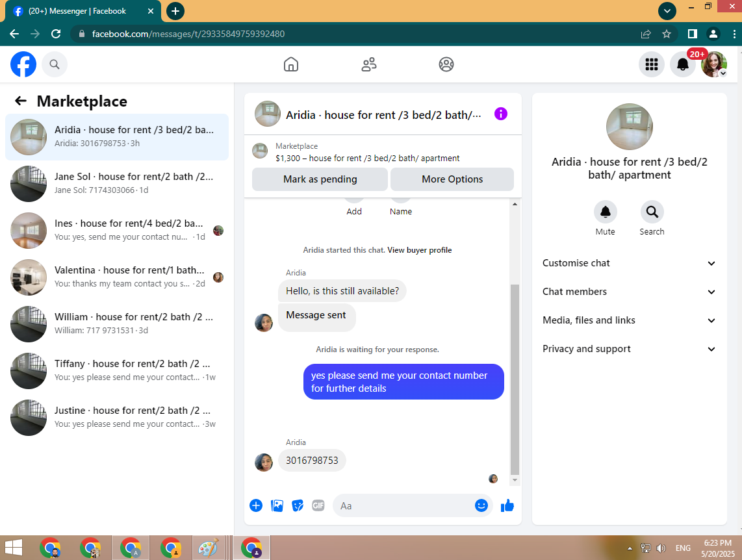742x560 pixels.
Task: Choose a sticker icon in composer
Action: pos(298,505)
